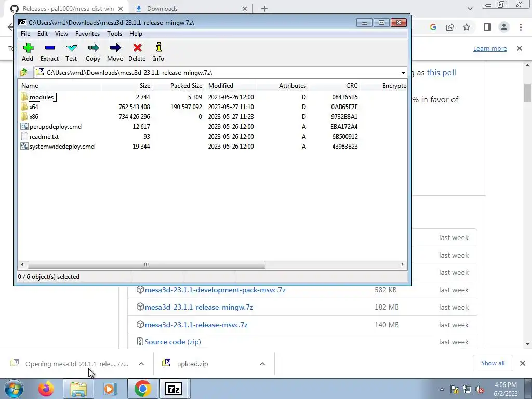Expand the 7-Zip address path dropdown
532x399 pixels.
tap(403, 73)
